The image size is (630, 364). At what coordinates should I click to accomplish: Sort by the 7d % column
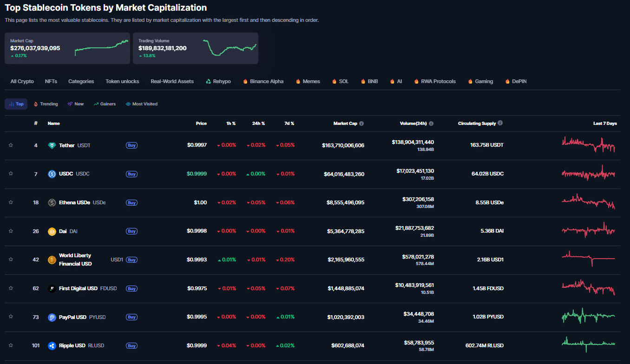(289, 123)
